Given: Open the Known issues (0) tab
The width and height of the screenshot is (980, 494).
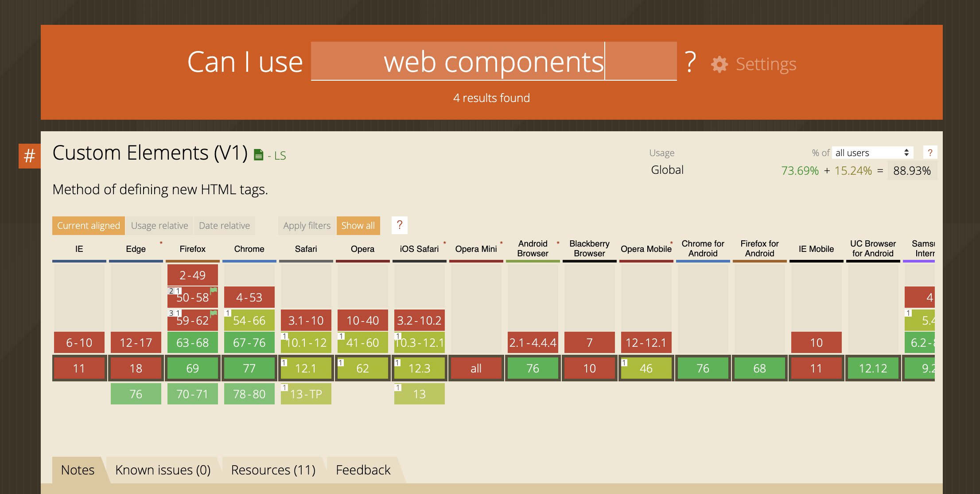Looking at the screenshot, I should click(163, 470).
